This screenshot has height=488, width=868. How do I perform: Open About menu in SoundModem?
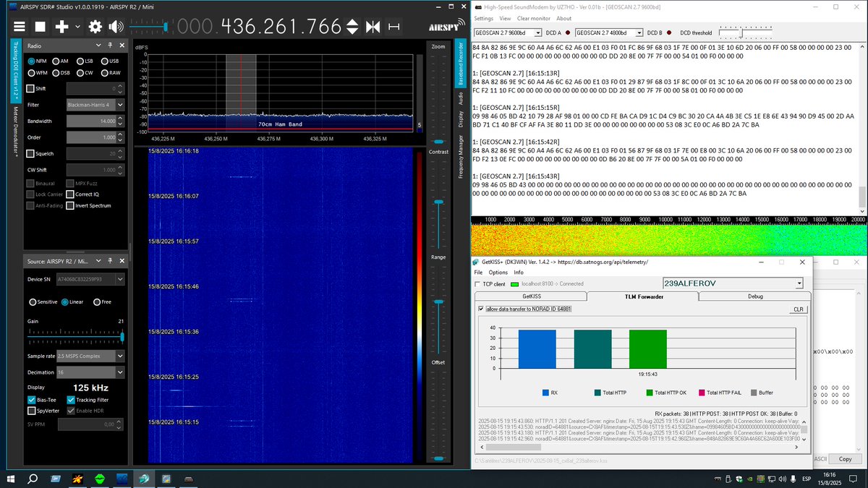point(563,18)
